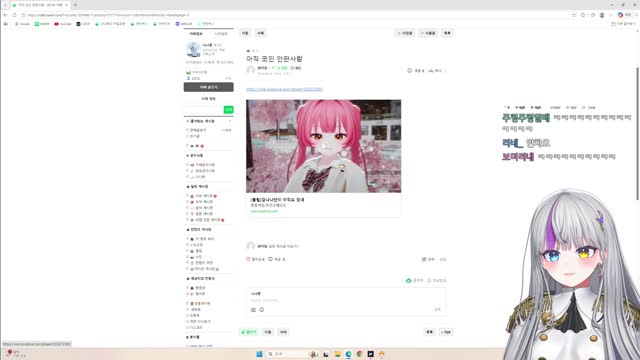Click 신고 report link beside share
The height and width of the screenshot is (360, 640).
tap(443, 259)
